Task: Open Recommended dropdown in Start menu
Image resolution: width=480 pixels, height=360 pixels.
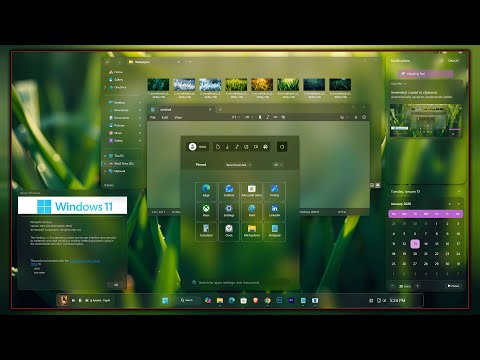Action: (238, 165)
